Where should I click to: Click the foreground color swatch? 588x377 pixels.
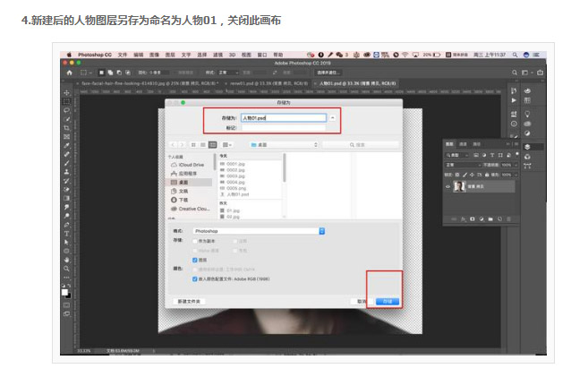64,292
